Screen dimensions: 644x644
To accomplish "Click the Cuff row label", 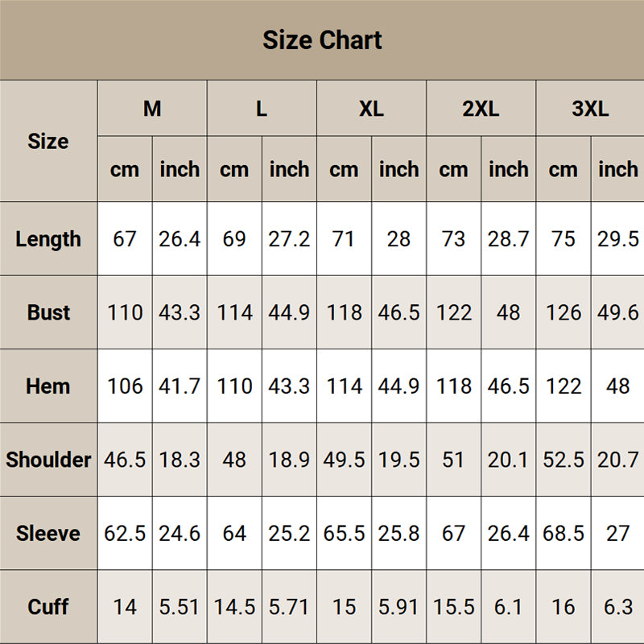I will click(48, 607).
